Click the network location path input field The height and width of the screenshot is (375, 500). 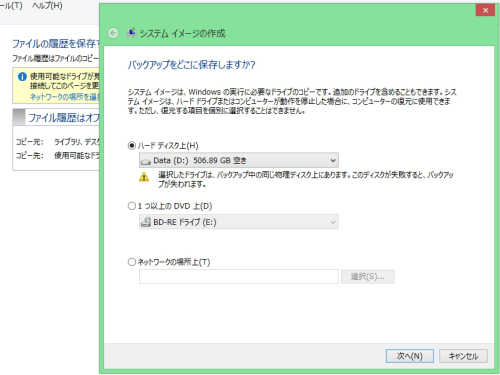pyautogui.click(x=239, y=277)
